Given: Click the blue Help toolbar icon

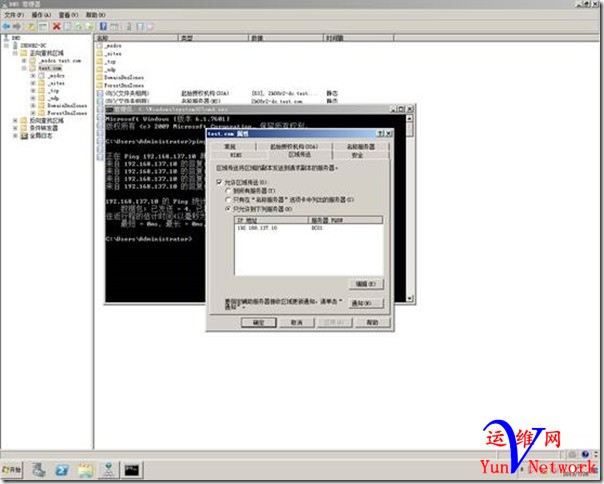Looking at the screenshot, I should tap(103, 26).
